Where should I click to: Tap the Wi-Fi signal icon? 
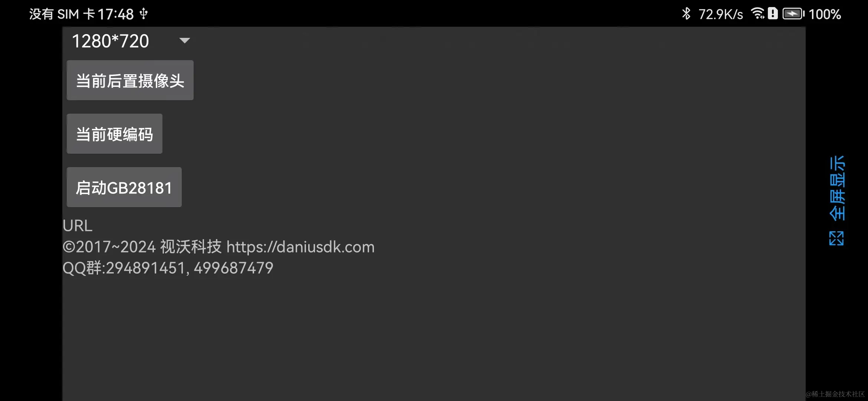tap(758, 13)
